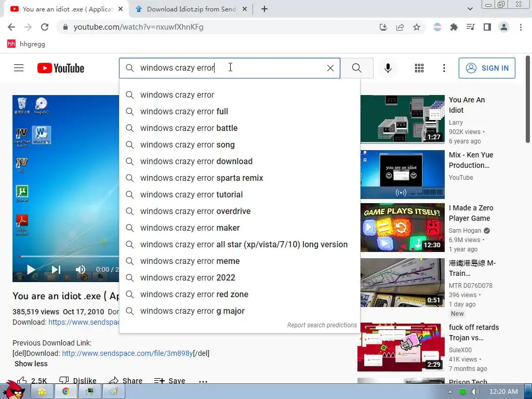This screenshot has height=399, width=532.
Task: Bookmark this page with the star icon
Action: point(417,27)
